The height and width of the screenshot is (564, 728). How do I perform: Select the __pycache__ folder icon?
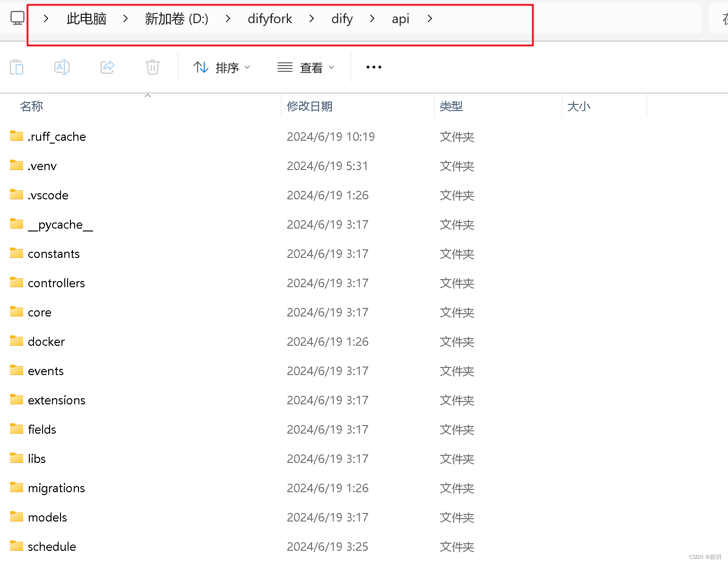[17, 224]
